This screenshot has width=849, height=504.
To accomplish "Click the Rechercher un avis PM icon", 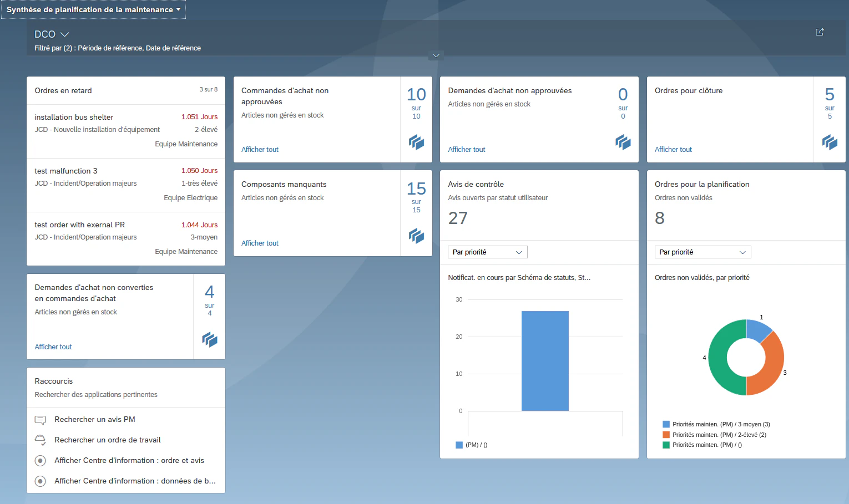I will 41,420.
